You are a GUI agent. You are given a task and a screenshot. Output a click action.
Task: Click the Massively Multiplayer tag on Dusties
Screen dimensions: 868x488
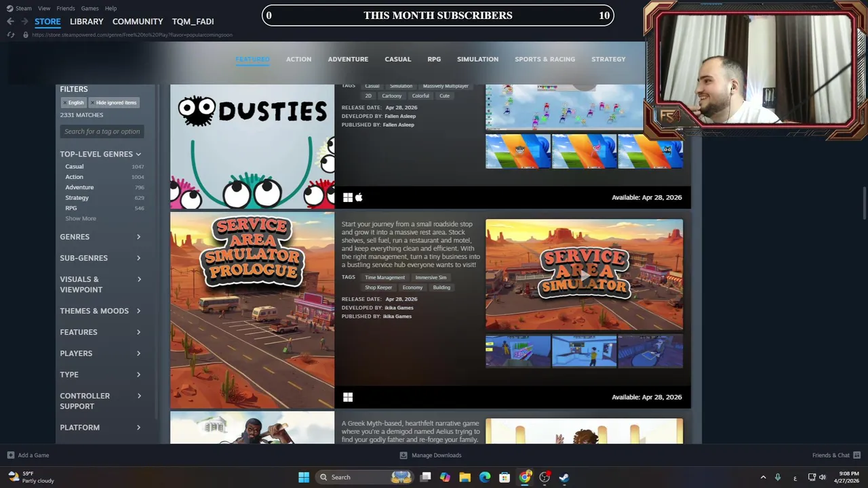[x=446, y=86]
